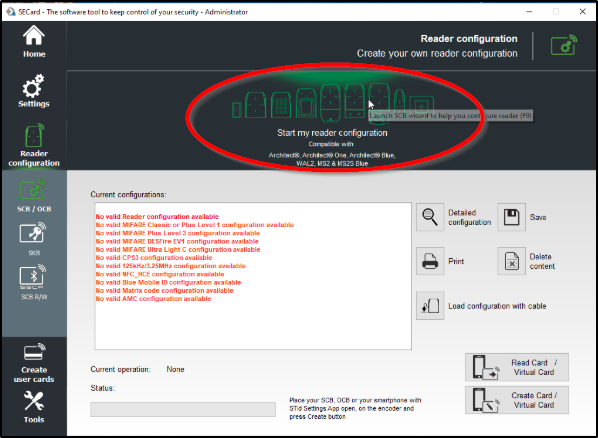The width and height of the screenshot is (598, 438).
Task: Click inside the Current configurations list
Action: pos(253,276)
